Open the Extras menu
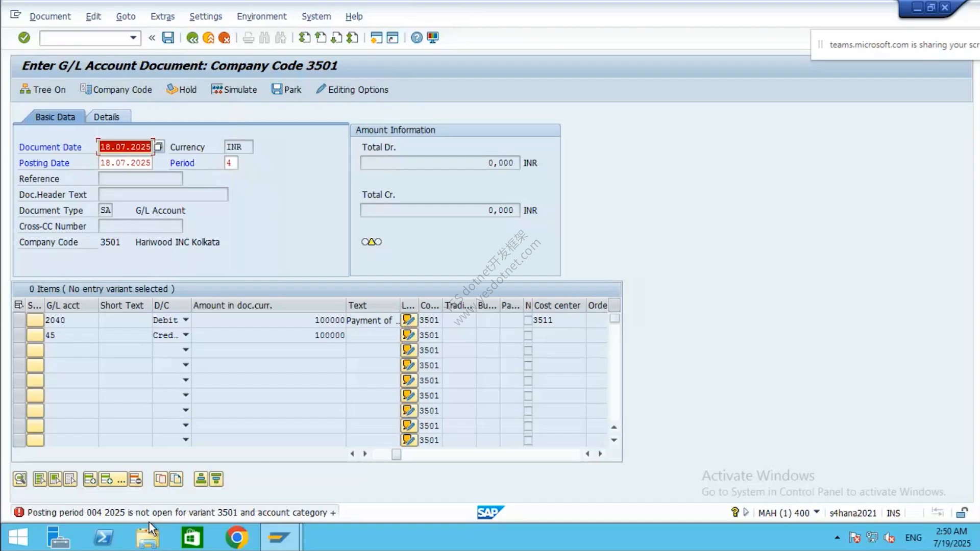This screenshot has width=980, height=551. (162, 16)
